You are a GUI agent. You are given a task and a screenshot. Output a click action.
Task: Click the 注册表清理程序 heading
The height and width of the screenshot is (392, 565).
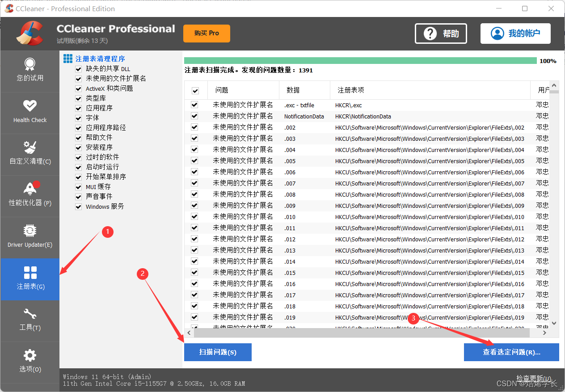pyautogui.click(x=100, y=59)
